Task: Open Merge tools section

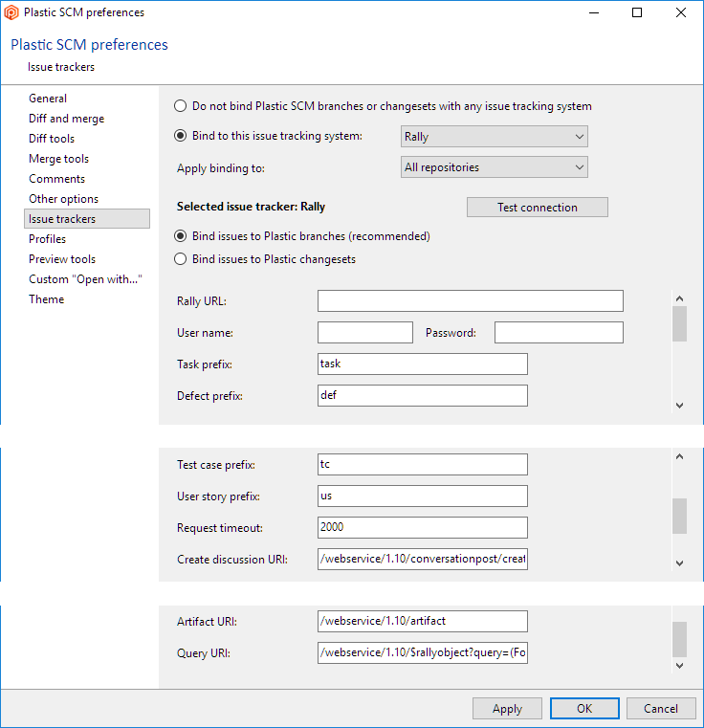Action: [58, 159]
